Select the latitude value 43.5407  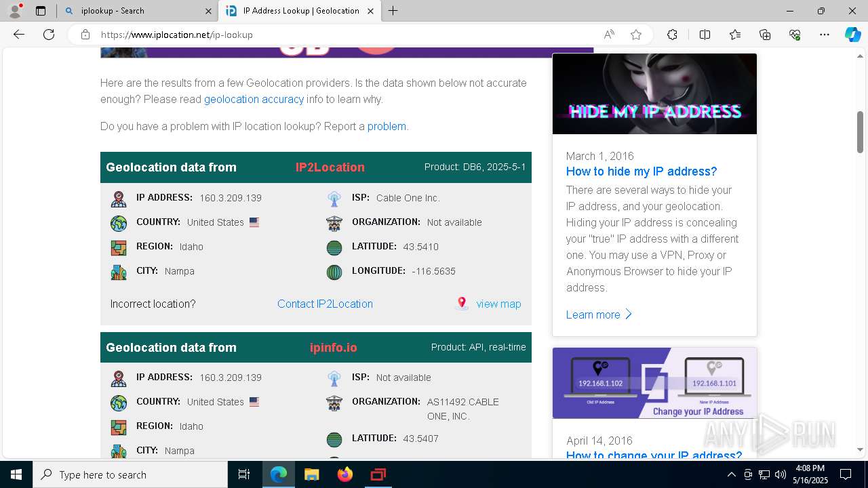tap(421, 439)
